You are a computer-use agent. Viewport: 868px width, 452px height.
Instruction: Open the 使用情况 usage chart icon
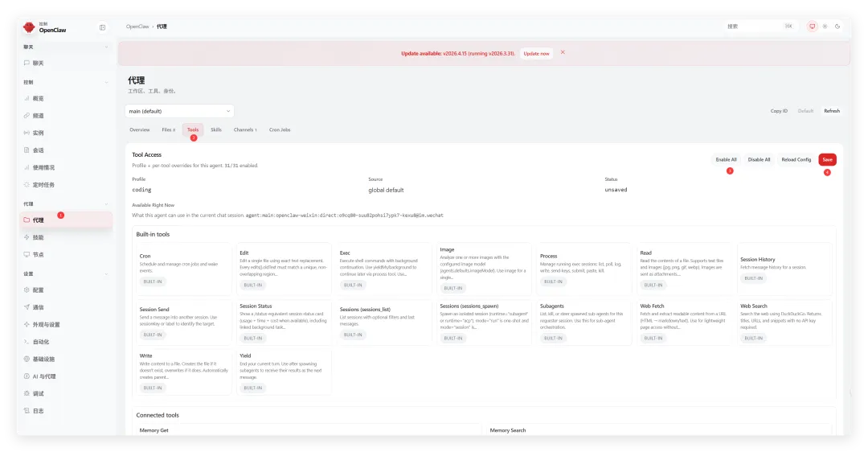coord(27,166)
